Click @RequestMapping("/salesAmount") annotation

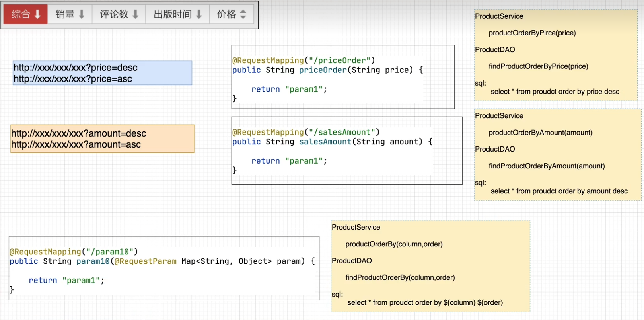point(306,132)
